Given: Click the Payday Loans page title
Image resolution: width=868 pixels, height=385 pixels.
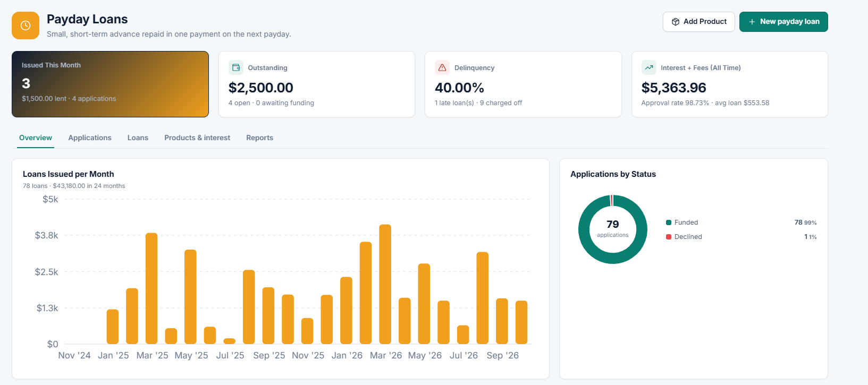Looking at the screenshot, I should 87,19.
